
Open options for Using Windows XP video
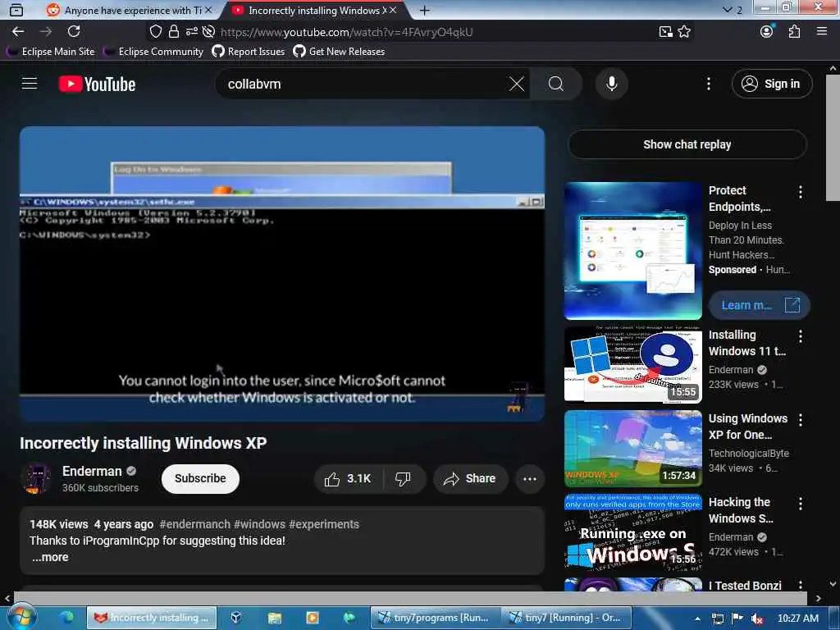[801, 419]
